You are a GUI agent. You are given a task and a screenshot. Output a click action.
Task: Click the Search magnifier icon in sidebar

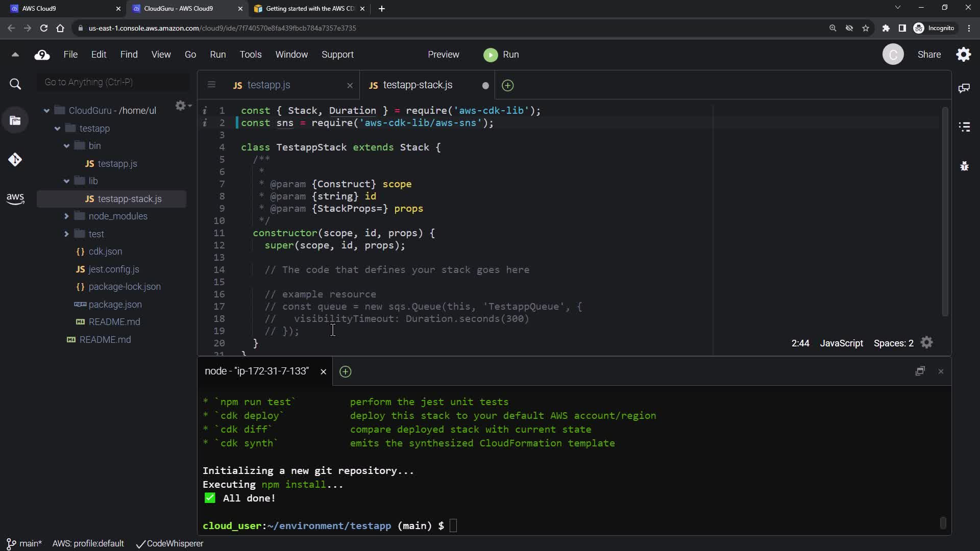(x=15, y=84)
